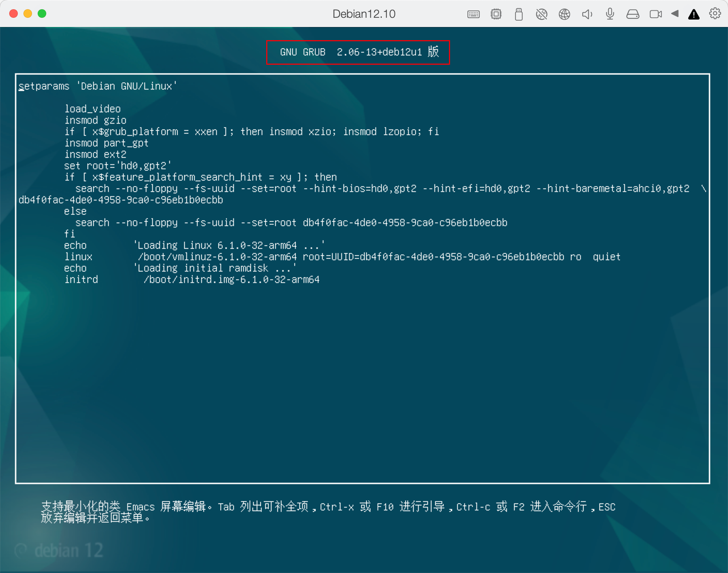Click the setparams 'Debian GNU/Linux' line
This screenshot has height=573, width=728.
point(98,86)
